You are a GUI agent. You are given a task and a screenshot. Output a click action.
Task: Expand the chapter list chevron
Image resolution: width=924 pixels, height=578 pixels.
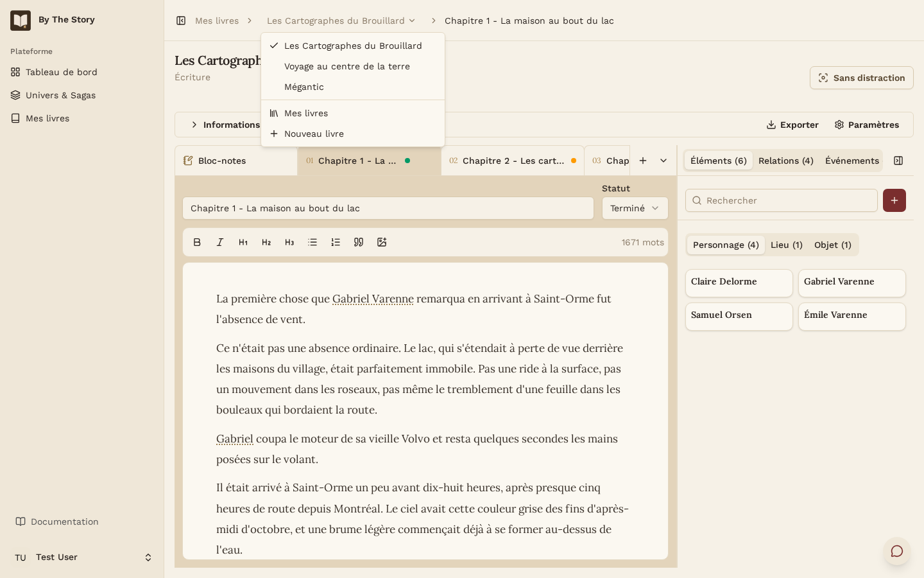point(663,161)
